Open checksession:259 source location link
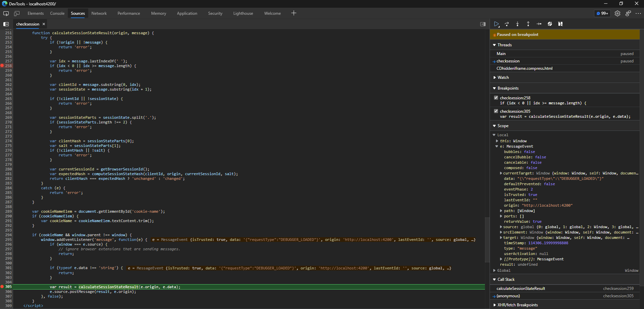This screenshot has width=644, height=309. [x=618, y=289]
